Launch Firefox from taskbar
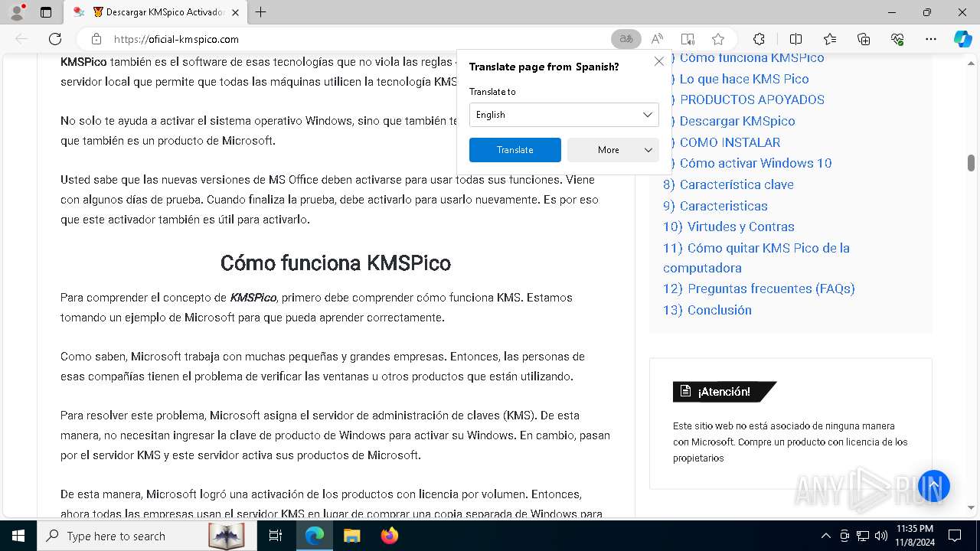980x551 pixels. (389, 536)
